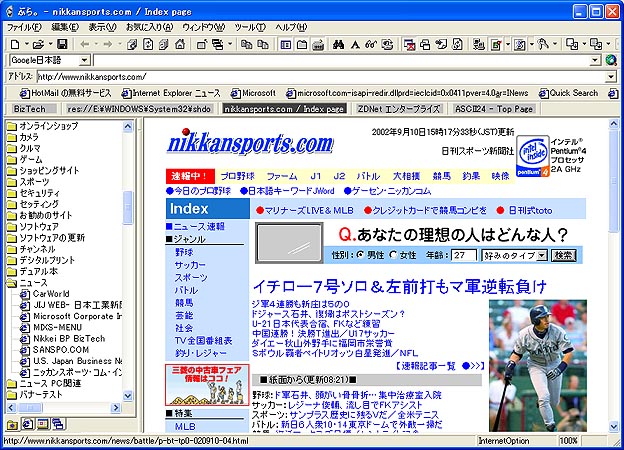Collapse the ニュース folder in favorites
The image size is (624, 450).
[12, 283]
